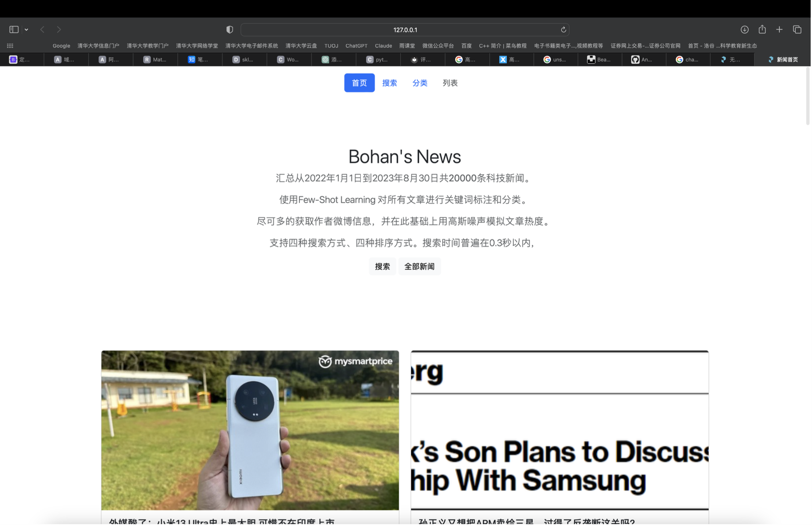Switch to the first tab labeled 定

[22, 59]
